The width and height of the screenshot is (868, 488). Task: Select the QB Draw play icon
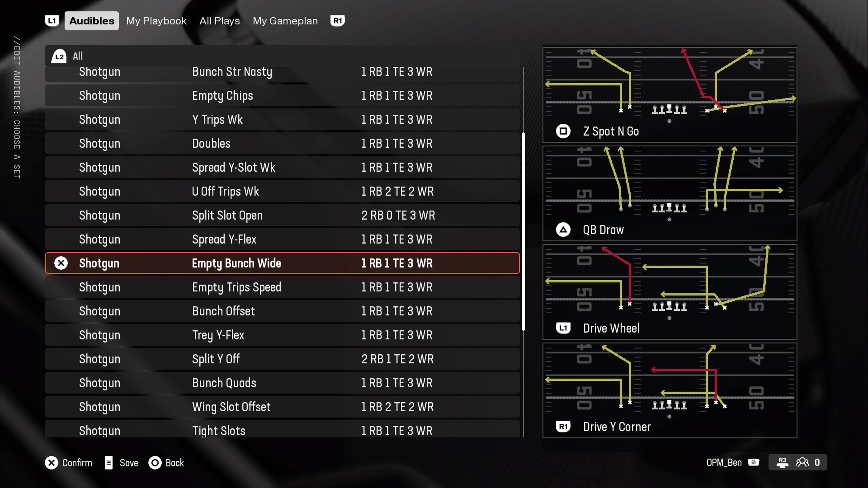click(x=563, y=229)
